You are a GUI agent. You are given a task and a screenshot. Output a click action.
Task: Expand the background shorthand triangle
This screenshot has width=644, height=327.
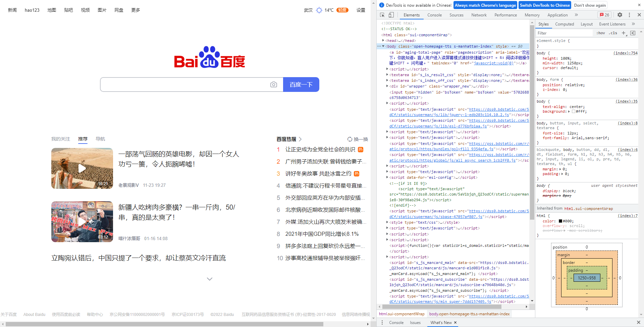tap(569, 111)
